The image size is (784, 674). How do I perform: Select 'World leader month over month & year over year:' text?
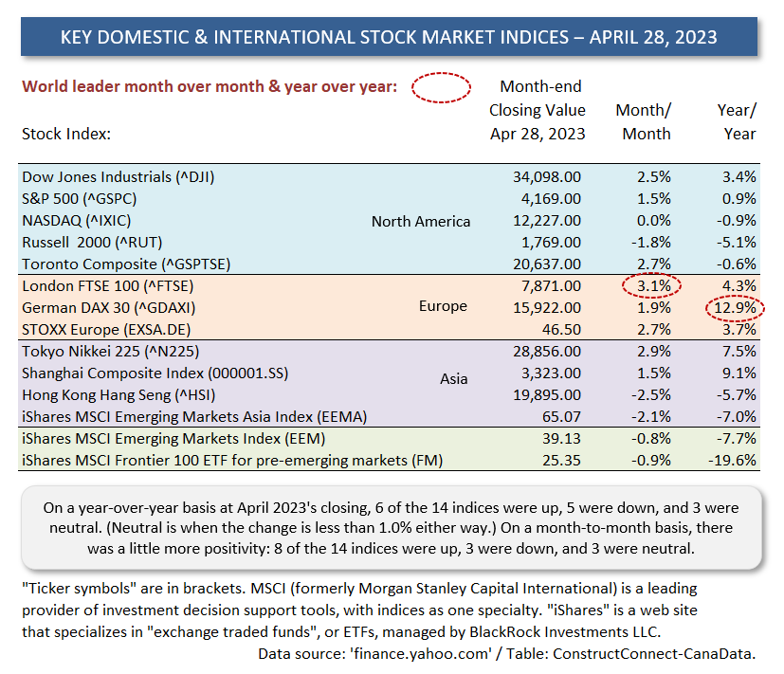click(x=210, y=86)
